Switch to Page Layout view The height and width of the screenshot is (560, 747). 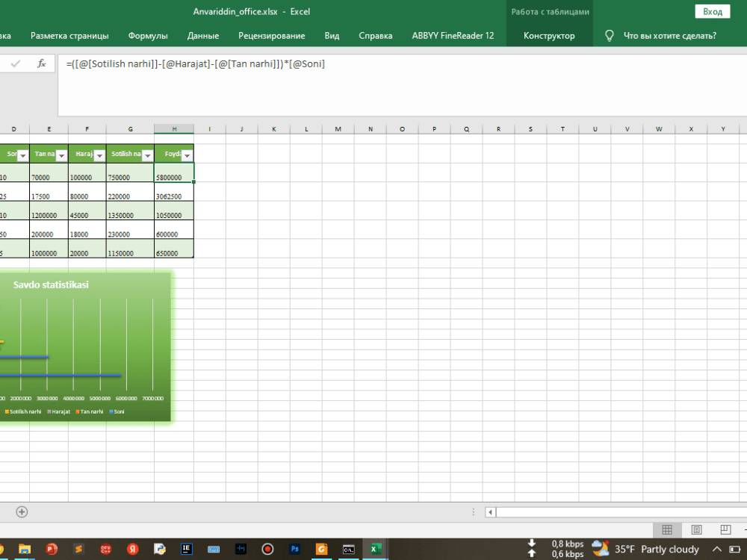(696, 529)
